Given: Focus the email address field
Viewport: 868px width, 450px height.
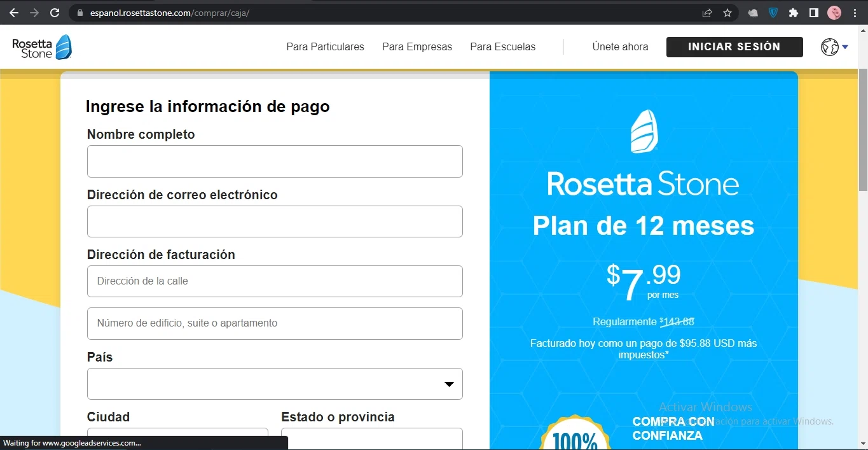Looking at the screenshot, I should (x=275, y=221).
